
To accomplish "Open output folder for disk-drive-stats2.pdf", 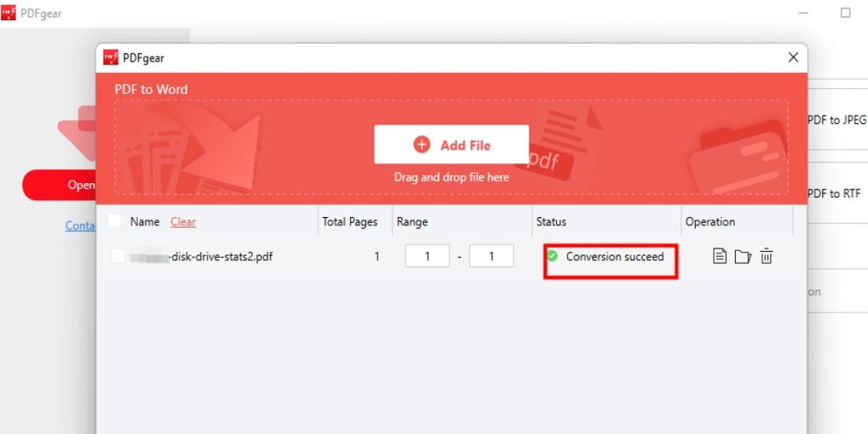I will pyautogui.click(x=743, y=257).
